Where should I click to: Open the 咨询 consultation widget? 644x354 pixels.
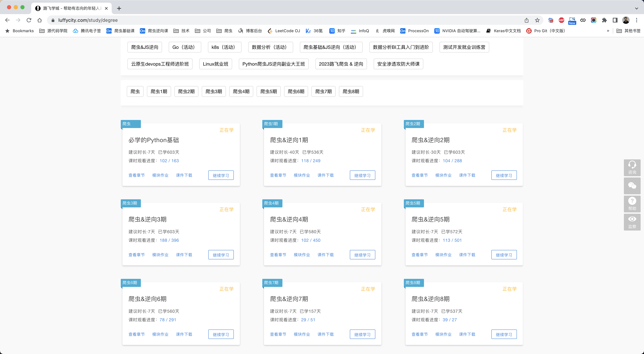(x=632, y=168)
